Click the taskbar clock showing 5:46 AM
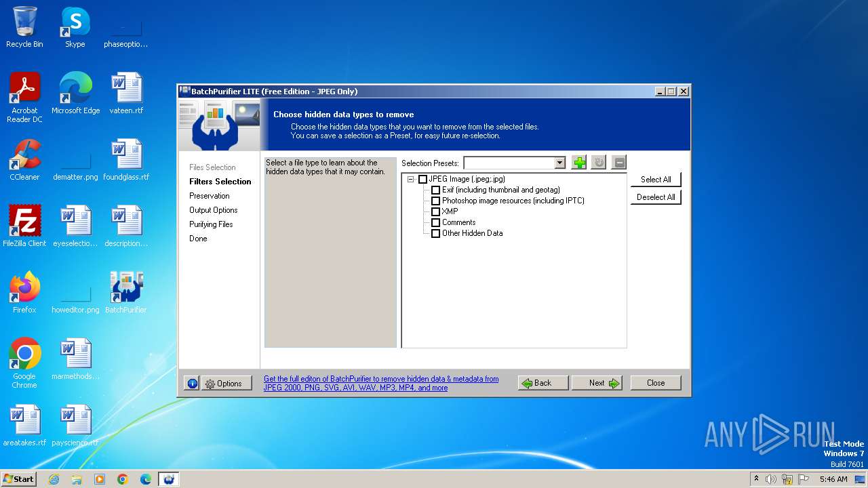This screenshot has height=488, width=868. tap(833, 479)
